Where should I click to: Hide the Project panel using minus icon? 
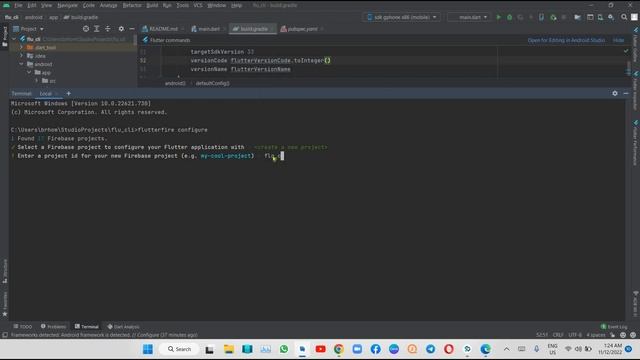[132, 29]
